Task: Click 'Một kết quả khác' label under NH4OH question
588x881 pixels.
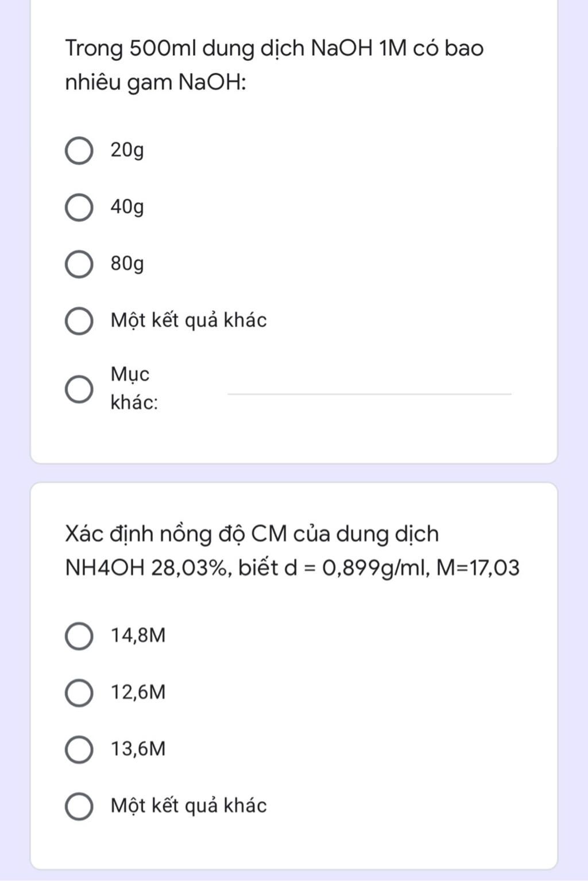Action: coord(189,806)
